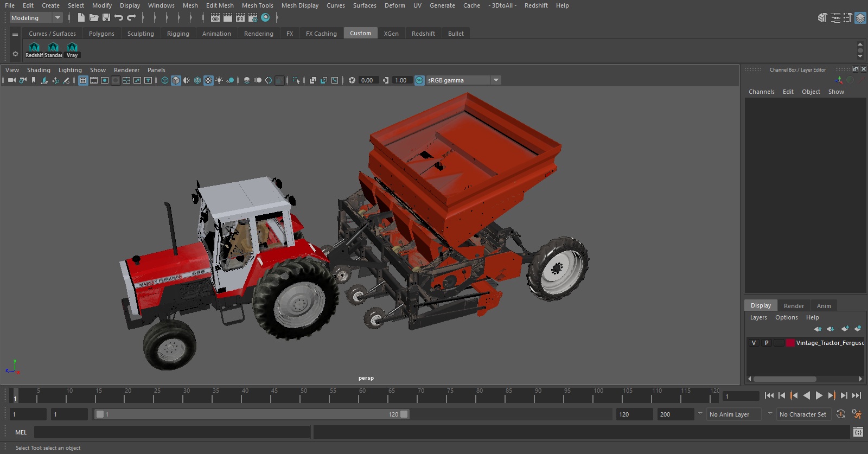Open the Deform menu
The image size is (868, 454).
click(x=394, y=5)
